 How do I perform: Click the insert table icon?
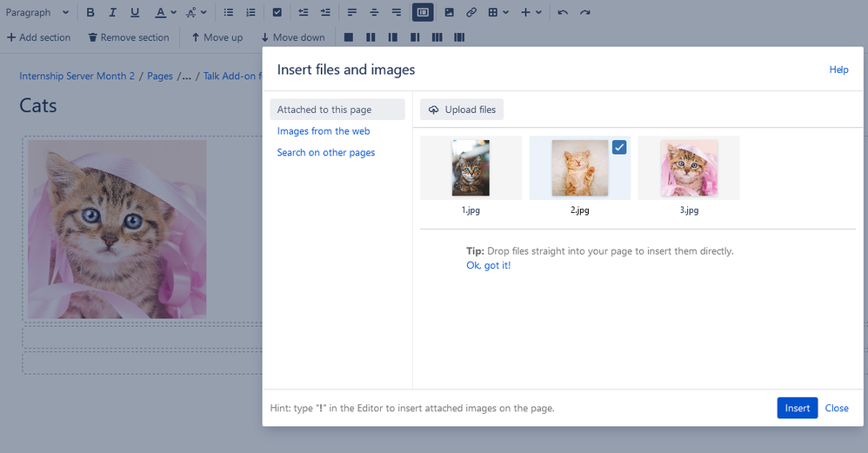click(492, 12)
